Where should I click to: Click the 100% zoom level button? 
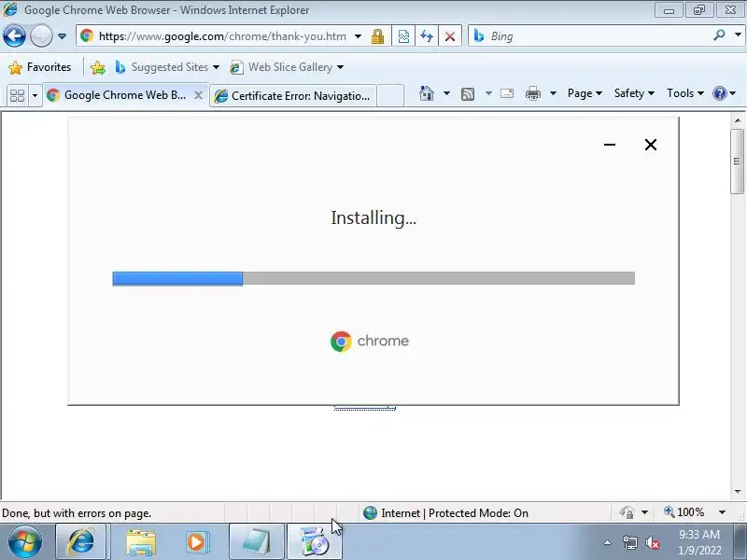point(684,512)
